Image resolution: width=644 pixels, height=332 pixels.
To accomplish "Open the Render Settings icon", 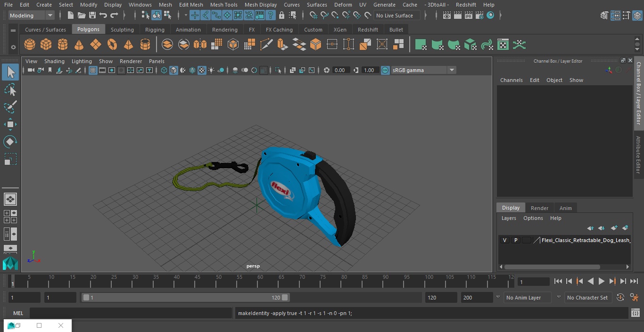I will [x=479, y=16].
